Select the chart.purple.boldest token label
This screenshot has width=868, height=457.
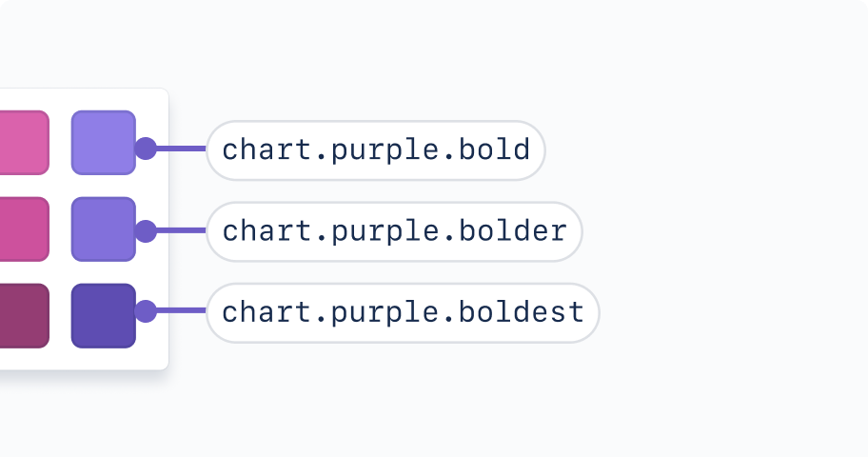(403, 313)
